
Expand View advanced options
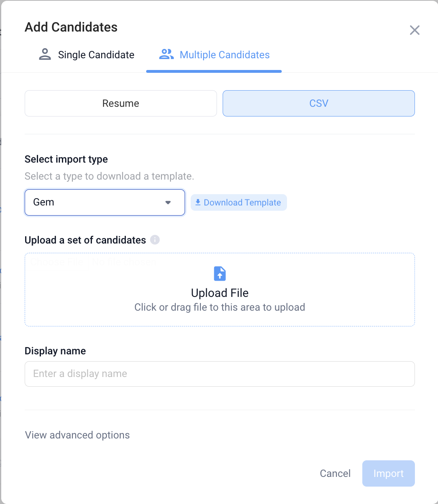[x=77, y=435]
